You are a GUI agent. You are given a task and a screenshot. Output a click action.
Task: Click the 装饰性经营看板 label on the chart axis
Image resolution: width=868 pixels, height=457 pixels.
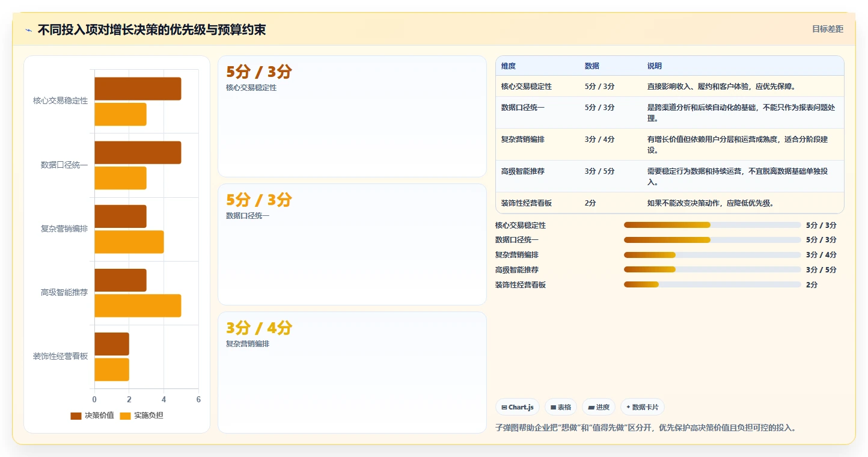tap(60, 356)
